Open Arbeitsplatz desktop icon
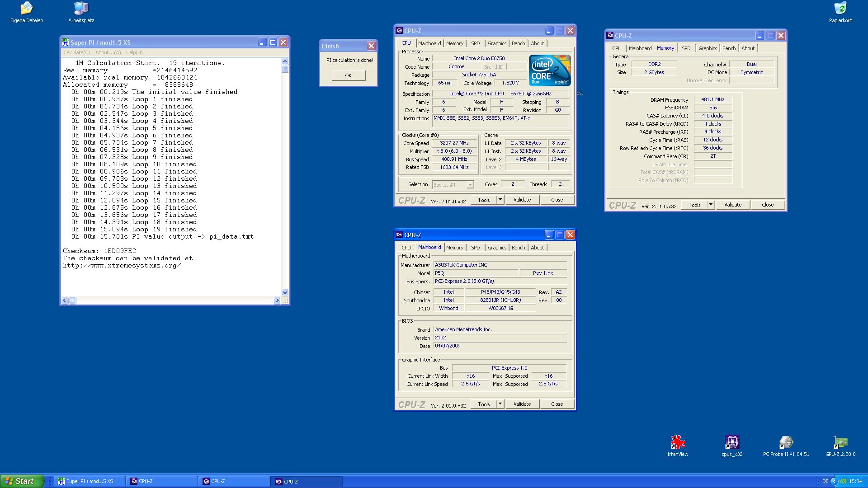The image size is (868, 488). [81, 12]
